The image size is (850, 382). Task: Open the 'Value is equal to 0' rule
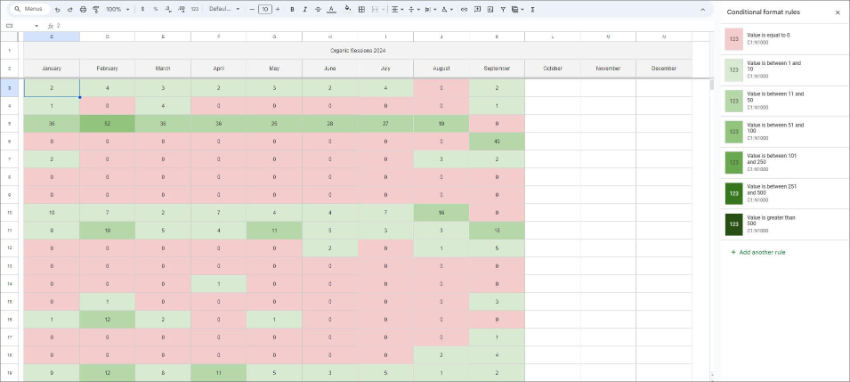pos(784,38)
